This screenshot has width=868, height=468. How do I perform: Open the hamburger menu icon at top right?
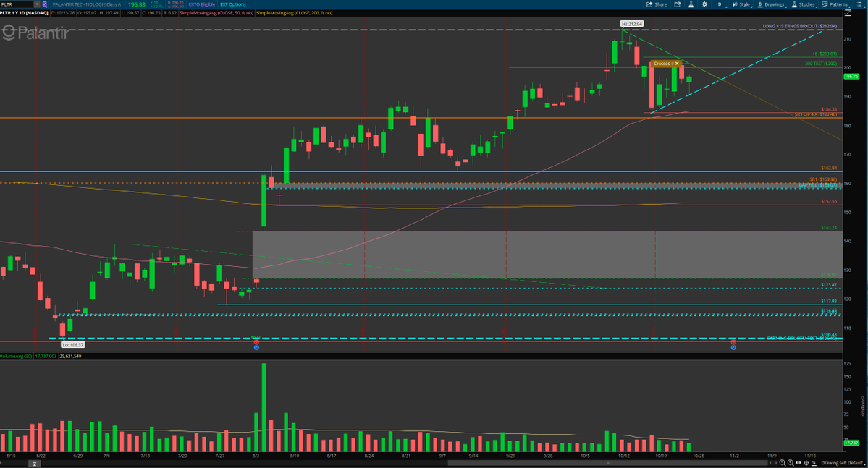click(860, 4)
